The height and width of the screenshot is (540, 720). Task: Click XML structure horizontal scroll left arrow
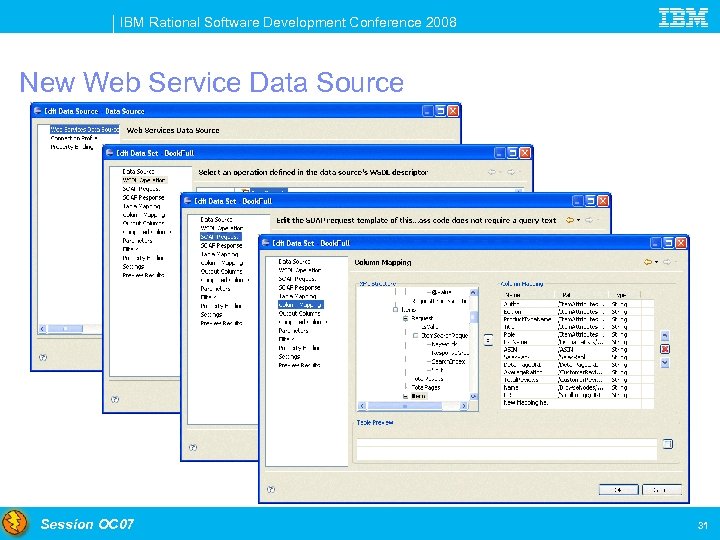(x=362, y=406)
